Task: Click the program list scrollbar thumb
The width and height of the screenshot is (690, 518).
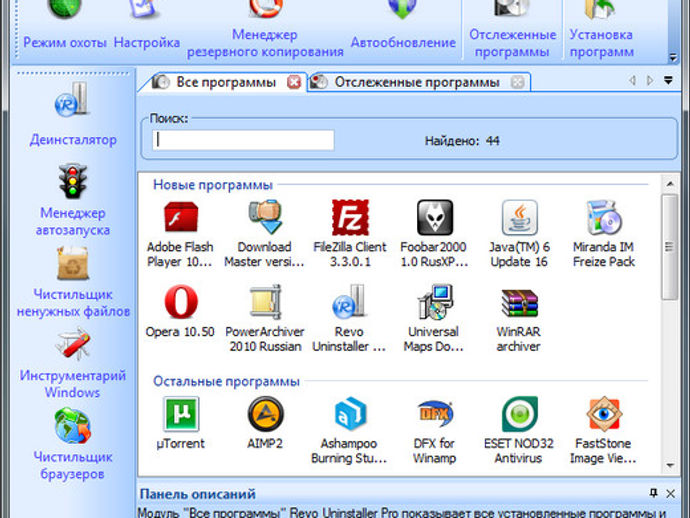Action: point(670,247)
